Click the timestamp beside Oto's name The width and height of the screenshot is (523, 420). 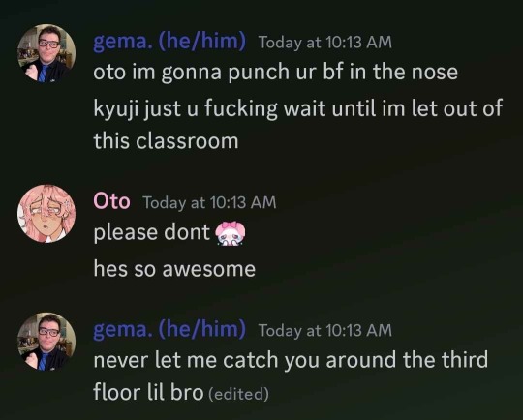[210, 202]
